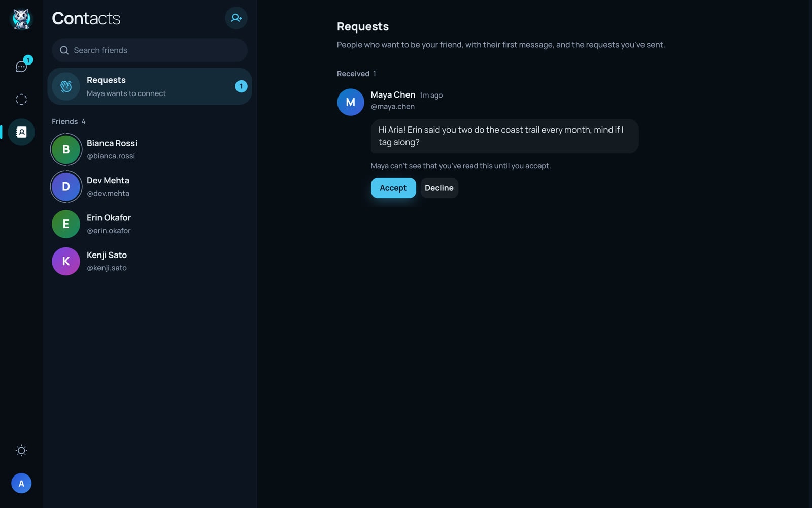Click the Maya Chen name link
This screenshot has height=508, width=812.
coord(393,95)
